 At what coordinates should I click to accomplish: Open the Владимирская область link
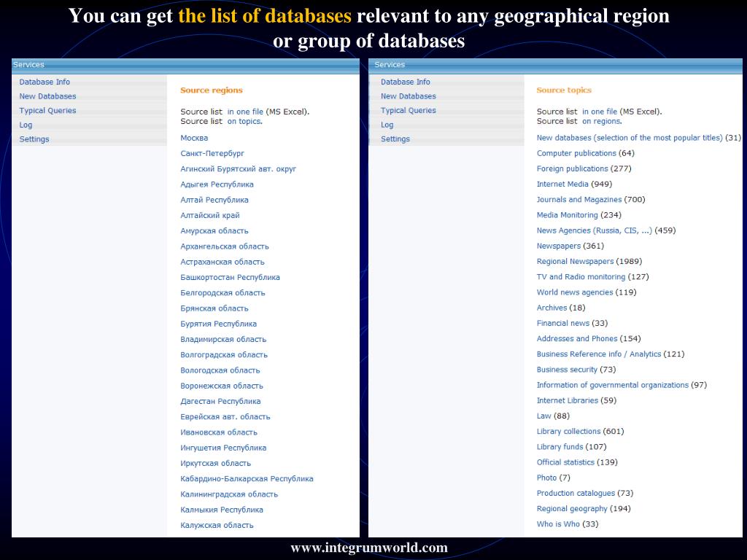click(223, 339)
